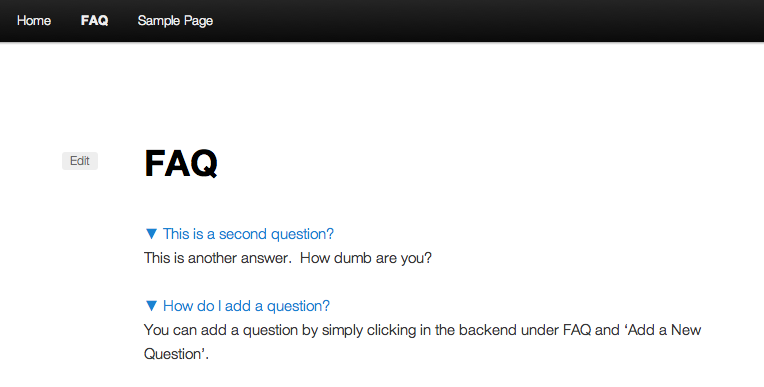Click the sentence 'How dumb are you?'
This screenshot has width=764, height=387.
click(x=366, y=258)
